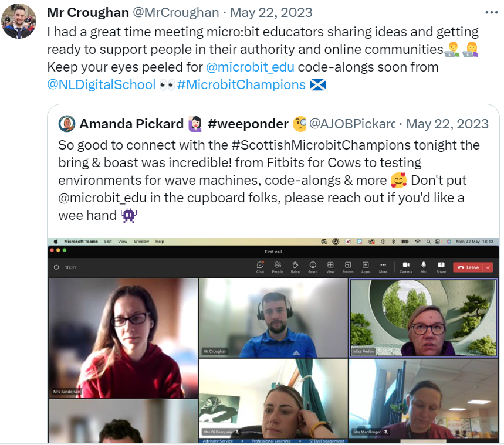Click the View layout icon

tap(330, 267)
